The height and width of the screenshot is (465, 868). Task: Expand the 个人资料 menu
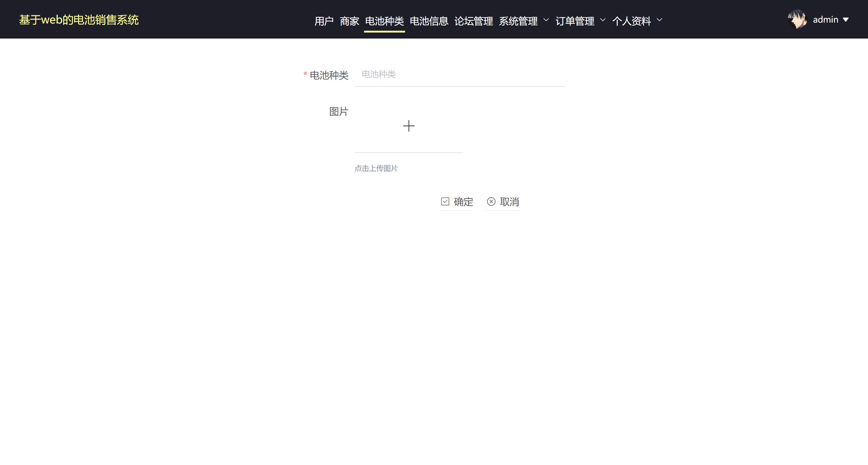637,21
